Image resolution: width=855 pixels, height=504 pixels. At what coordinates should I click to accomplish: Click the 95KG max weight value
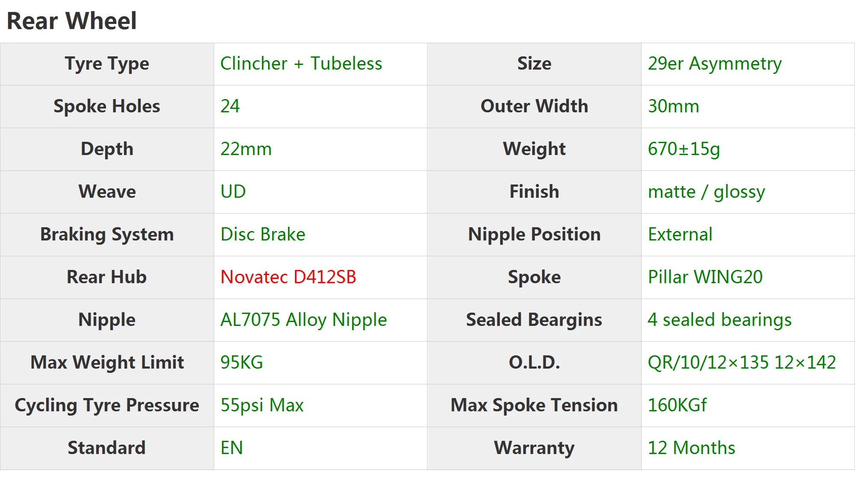(242, 363)
